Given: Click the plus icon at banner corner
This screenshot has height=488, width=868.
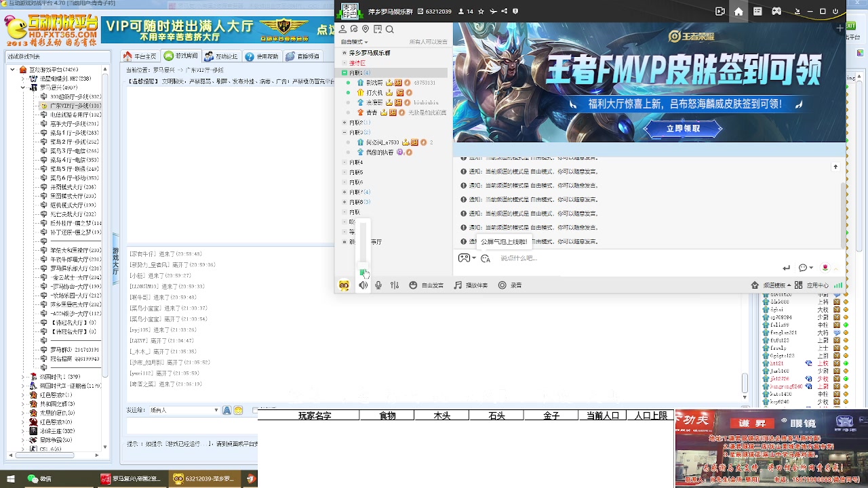Looking at the screenshot, I should (x=840, y=29).
